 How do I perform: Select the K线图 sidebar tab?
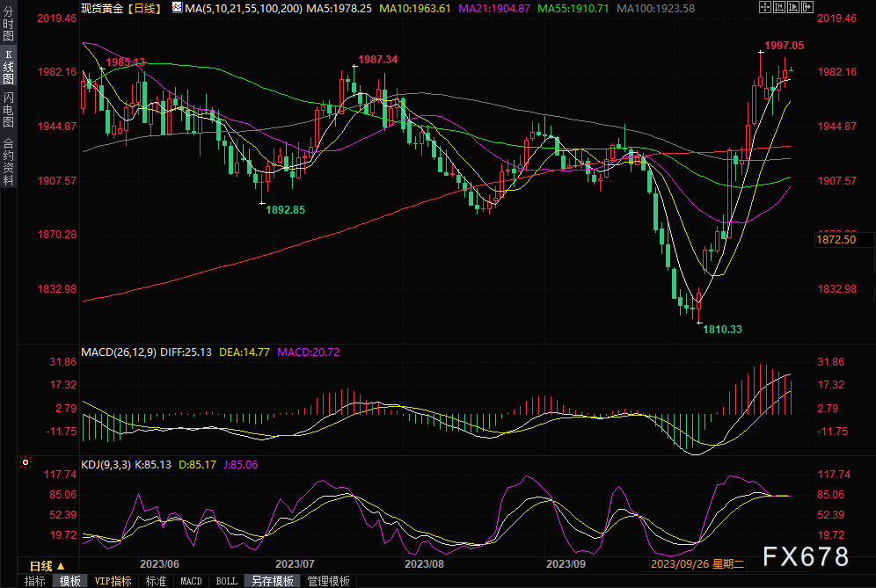pyautogui.click(x=8, y=66)
